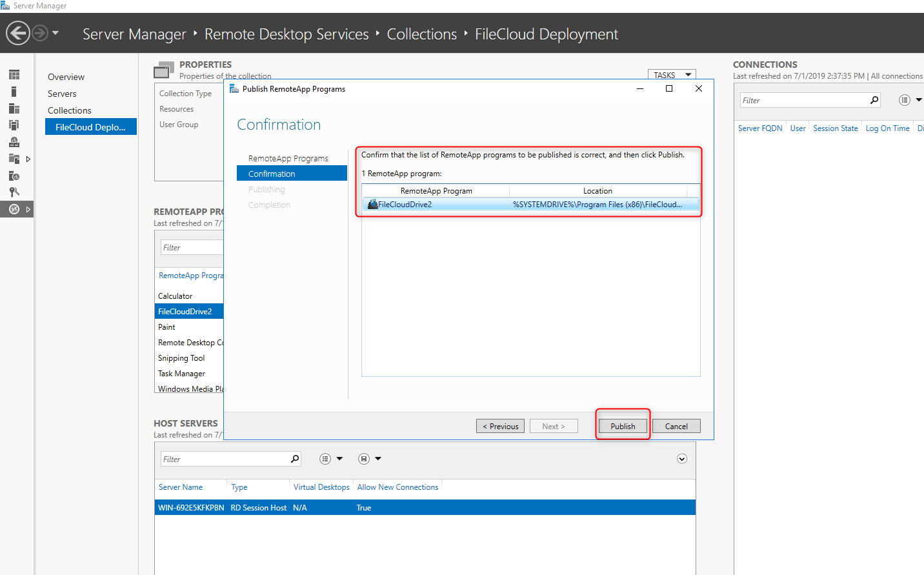924x575 pixels.
Task: Click the Previous button in the wizard
Action: (500, 426)
